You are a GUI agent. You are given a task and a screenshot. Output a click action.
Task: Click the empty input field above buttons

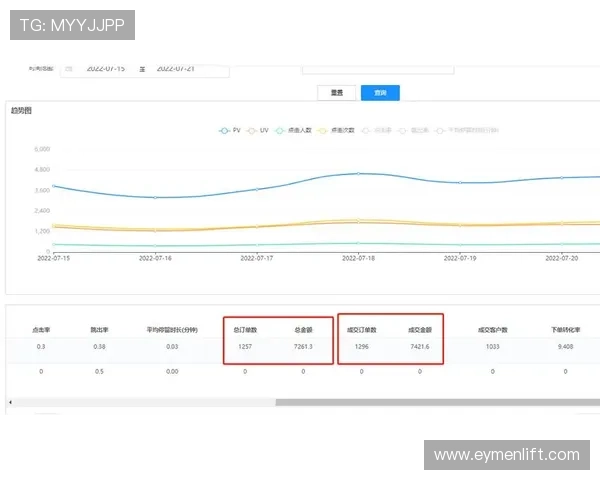tap(378, 70)
